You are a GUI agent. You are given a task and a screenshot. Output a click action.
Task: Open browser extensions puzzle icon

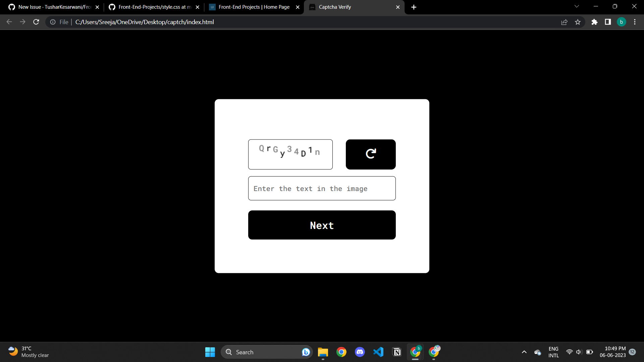pos(594,22)
